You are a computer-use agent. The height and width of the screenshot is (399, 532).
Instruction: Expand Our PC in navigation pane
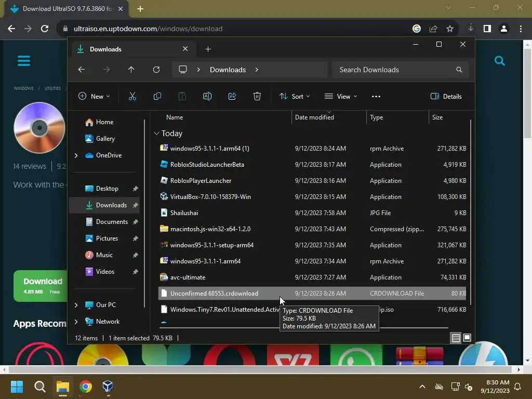[76, 305]
